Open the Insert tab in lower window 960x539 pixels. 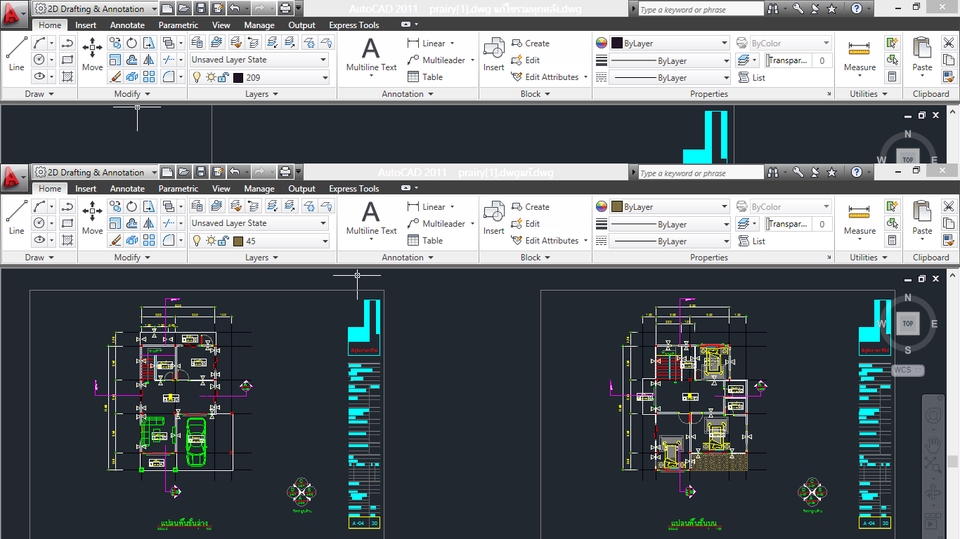click(86, 189)
